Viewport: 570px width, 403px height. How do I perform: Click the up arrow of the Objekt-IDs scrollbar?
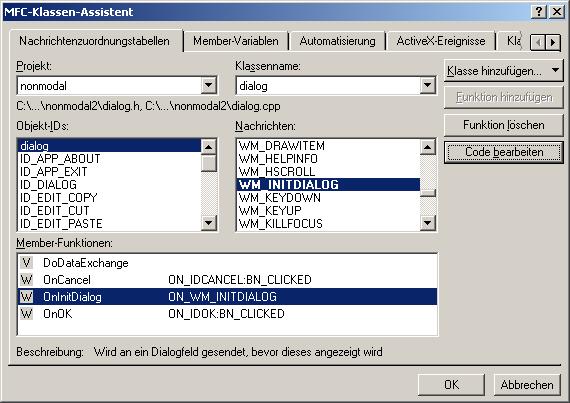(x=209, y=147)
